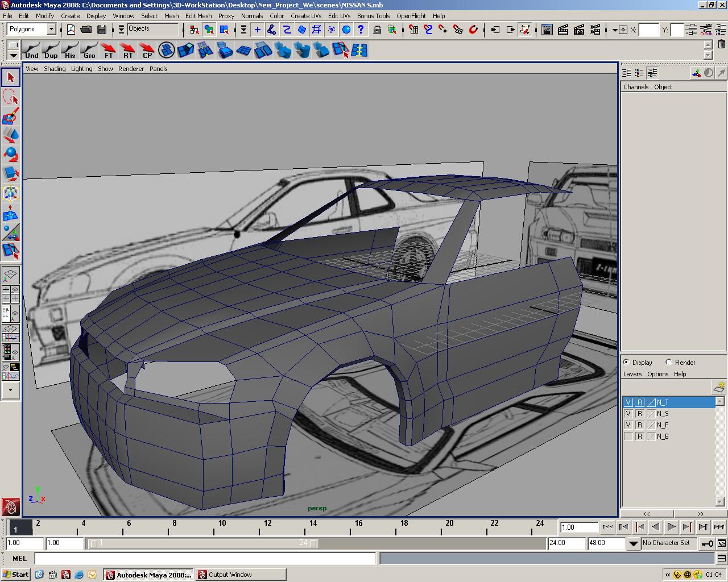Select the Soft Modification tool
The image size is (728, 582).
coord(11,213)
